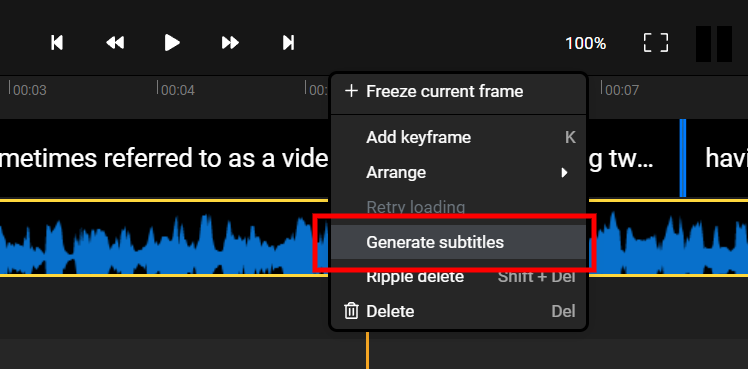This screenshot has width=748, height=369.
Task: Jump to start with skip-back icon
Action: 57,42
